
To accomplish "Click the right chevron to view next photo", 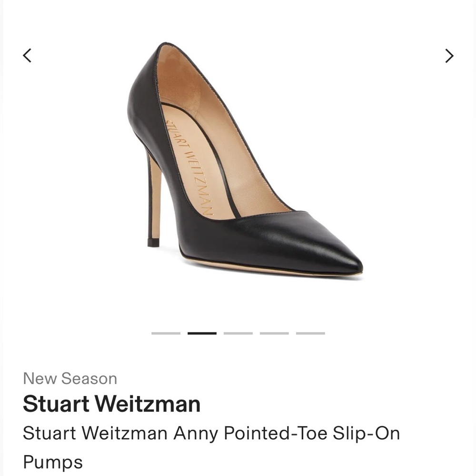I will (448, 56).
